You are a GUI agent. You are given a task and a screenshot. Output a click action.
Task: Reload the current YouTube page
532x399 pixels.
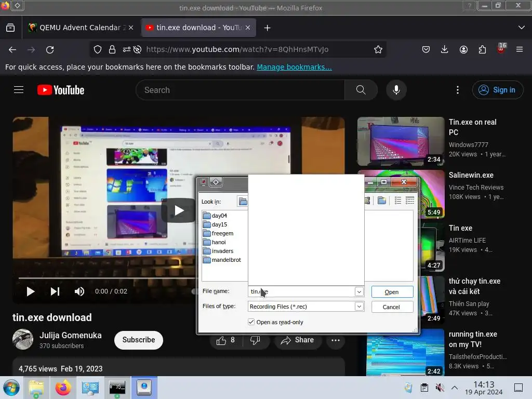[x=50, y=50]
